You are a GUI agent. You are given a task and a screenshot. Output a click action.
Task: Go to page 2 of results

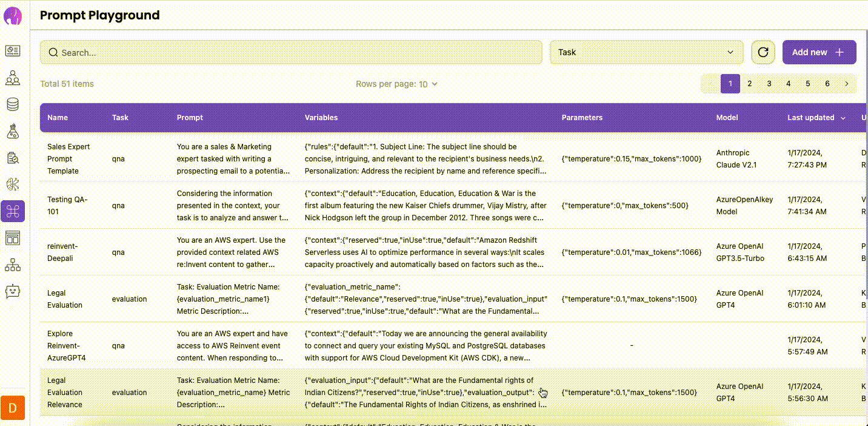tap(750, 84)
